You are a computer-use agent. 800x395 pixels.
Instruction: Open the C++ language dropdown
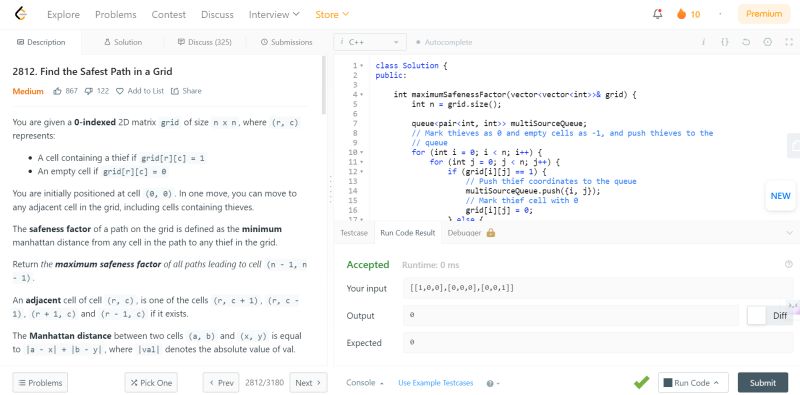click(x=370, y=42)
